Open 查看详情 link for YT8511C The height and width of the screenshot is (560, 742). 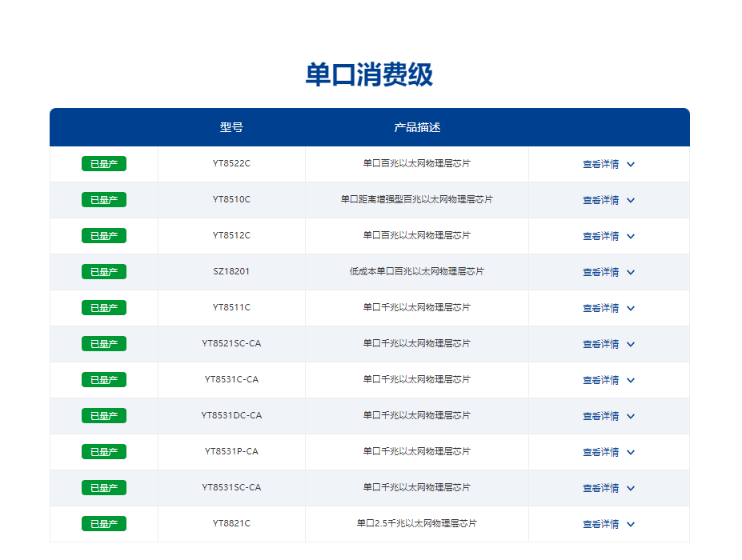tap(600, 308)
